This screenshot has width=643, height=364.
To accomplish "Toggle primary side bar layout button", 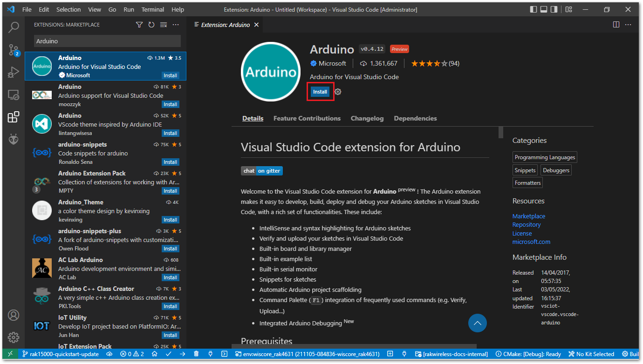I will (534, 9).
